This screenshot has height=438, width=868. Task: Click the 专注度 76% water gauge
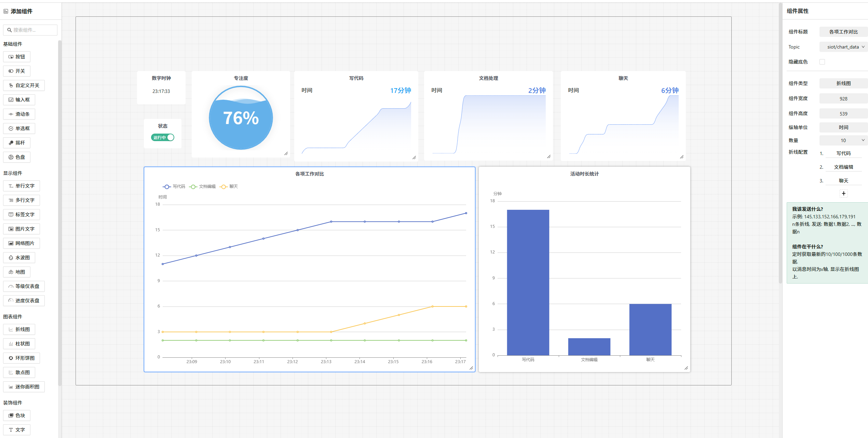[x=241, y=118]
